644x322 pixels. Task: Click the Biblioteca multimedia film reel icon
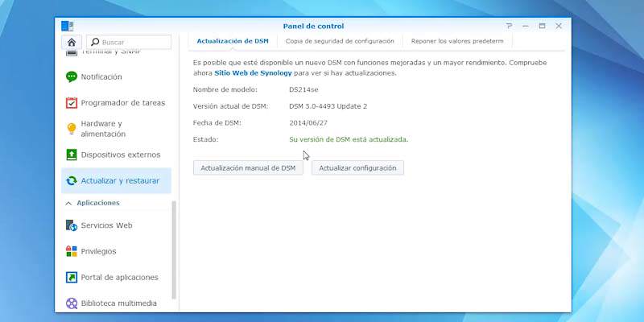click(72, 303)
